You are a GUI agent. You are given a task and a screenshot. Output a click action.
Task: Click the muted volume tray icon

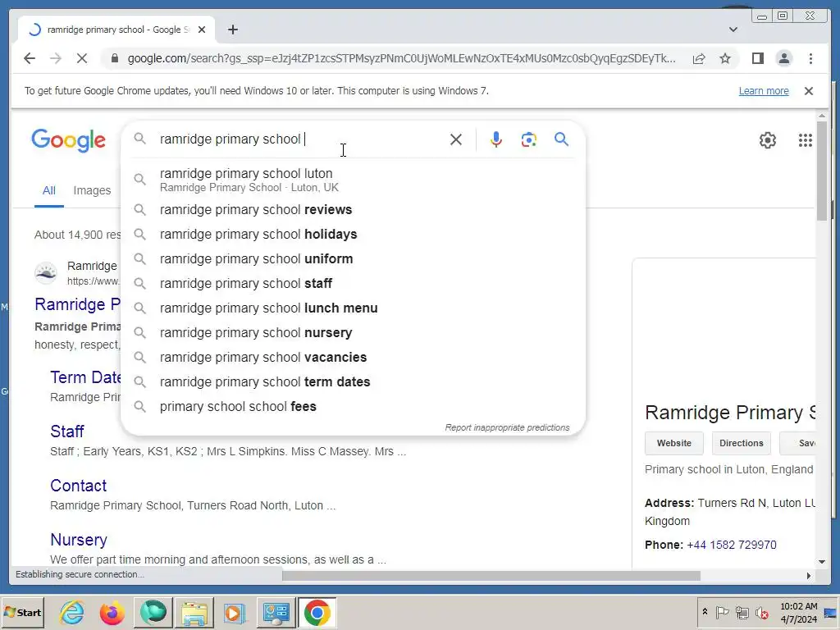pos(761,612)
